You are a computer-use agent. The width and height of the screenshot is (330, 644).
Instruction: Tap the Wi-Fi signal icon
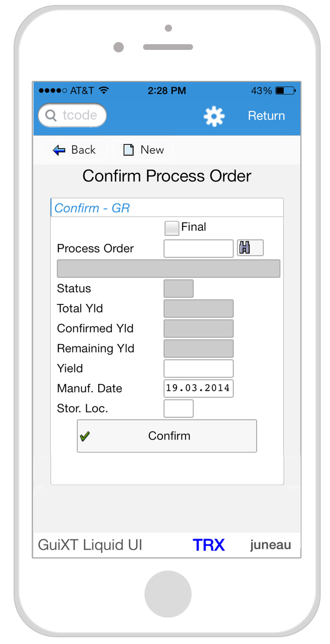pos(104,90)
